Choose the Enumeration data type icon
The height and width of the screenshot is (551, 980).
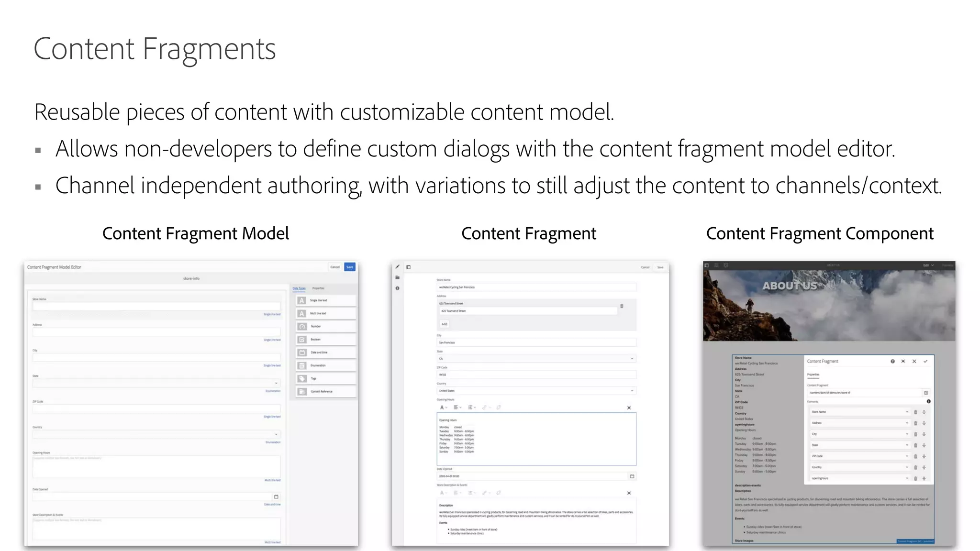(x=302, y=365)
